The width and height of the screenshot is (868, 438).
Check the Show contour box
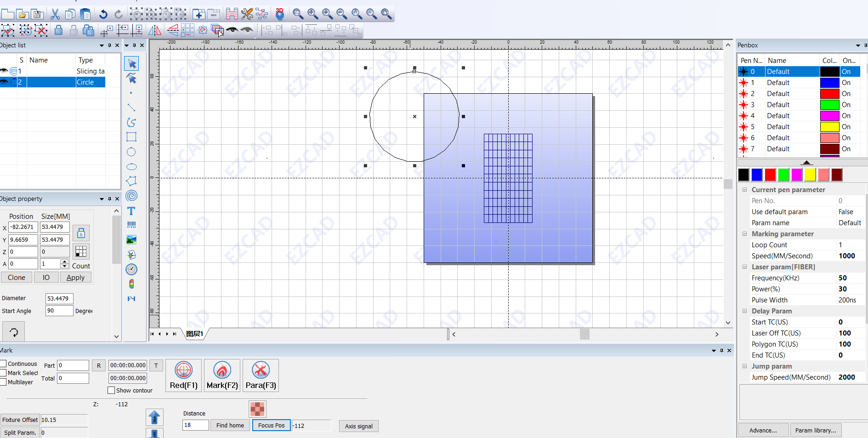click(x=111, y=390)
